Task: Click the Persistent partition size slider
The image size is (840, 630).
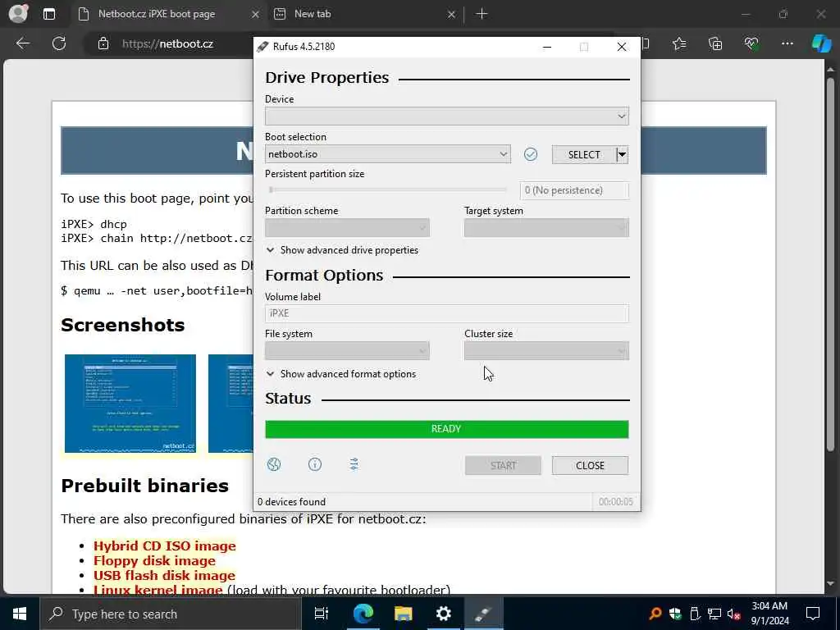Action: click(x=387, y=189)
